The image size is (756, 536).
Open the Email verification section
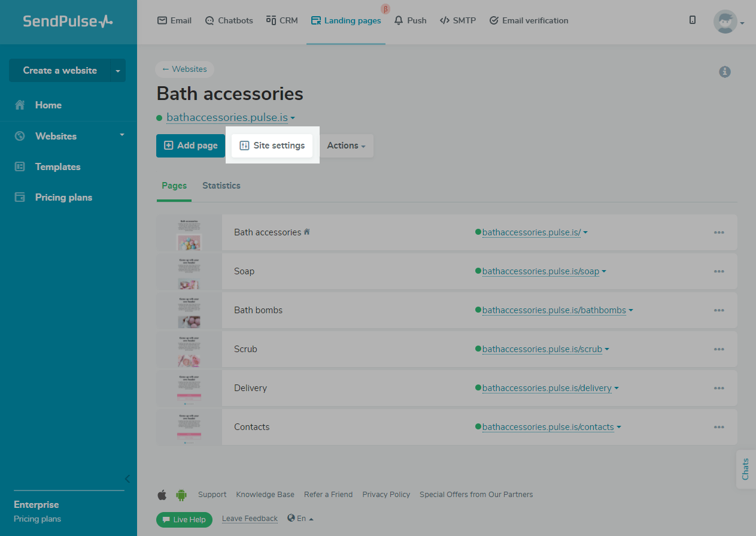point(529,20)
